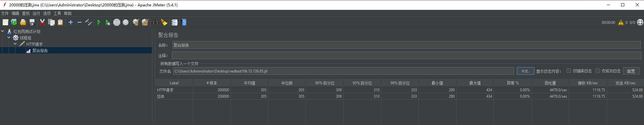This screenshot has width=644, height=125.
Task: Cut selected element with scissors icon
Action: (x=42, y=22)
